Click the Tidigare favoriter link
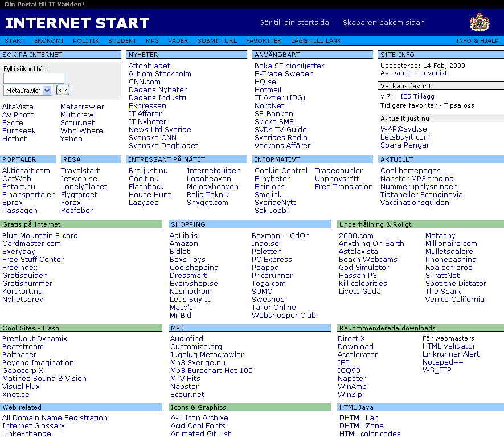 click(x=409, y=105)
